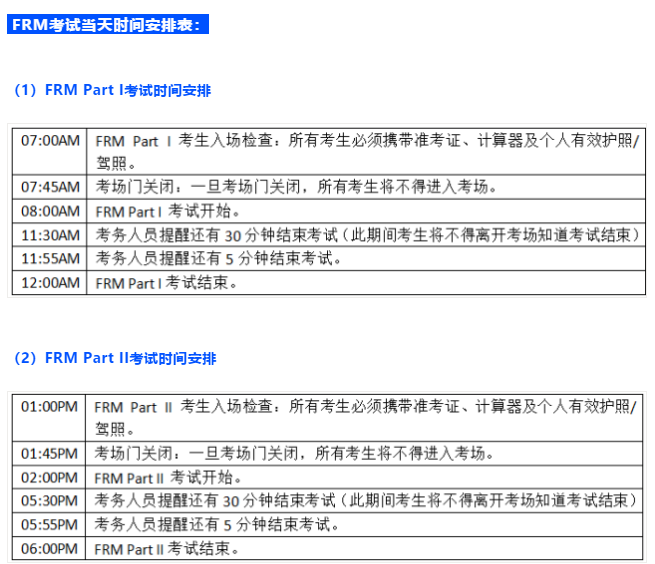Select the '08:00AM' time cell
655x564 pixels.
click(50, 211)
